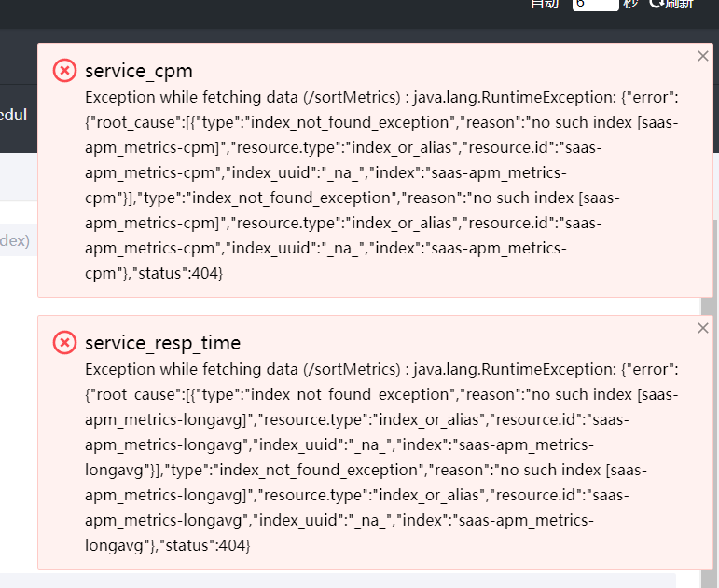This screenshot has width=719, height=588.
Task: Focus the auto-refresh seconds input showing 6
Action: (595, 5)
